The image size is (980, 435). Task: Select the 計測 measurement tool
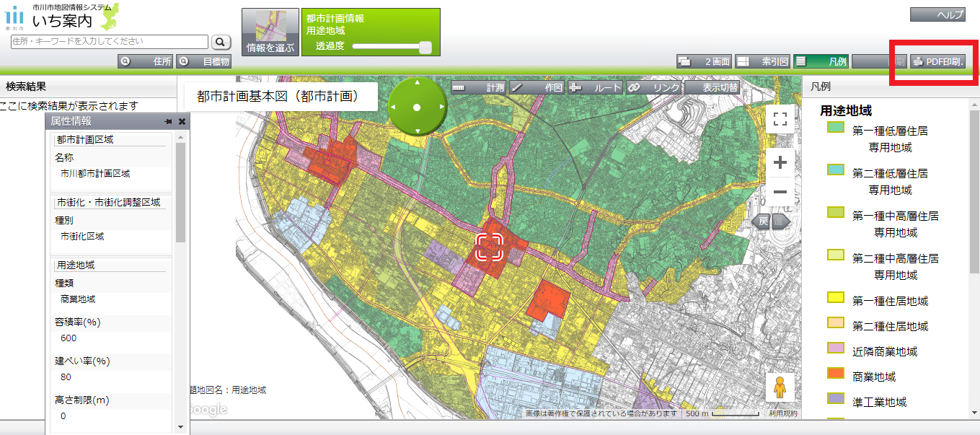[x=479, y=87]
